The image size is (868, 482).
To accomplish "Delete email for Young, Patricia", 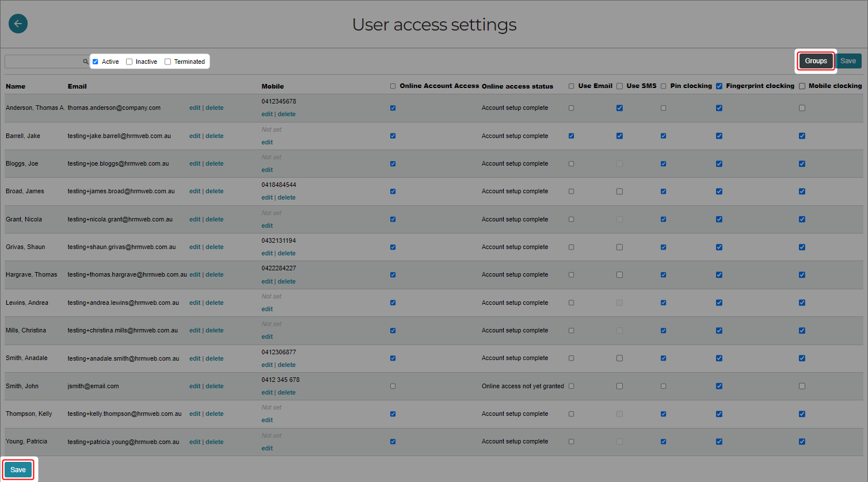I will 214,442.
